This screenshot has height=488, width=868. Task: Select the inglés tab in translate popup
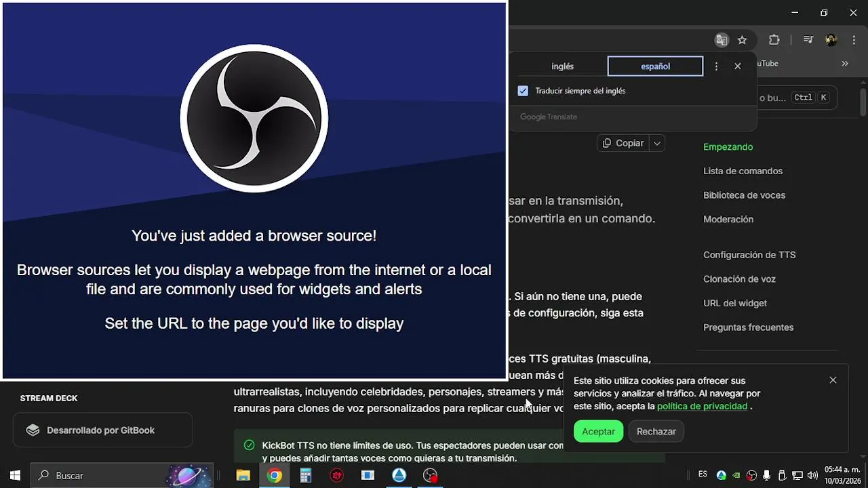tap(562, 66)
